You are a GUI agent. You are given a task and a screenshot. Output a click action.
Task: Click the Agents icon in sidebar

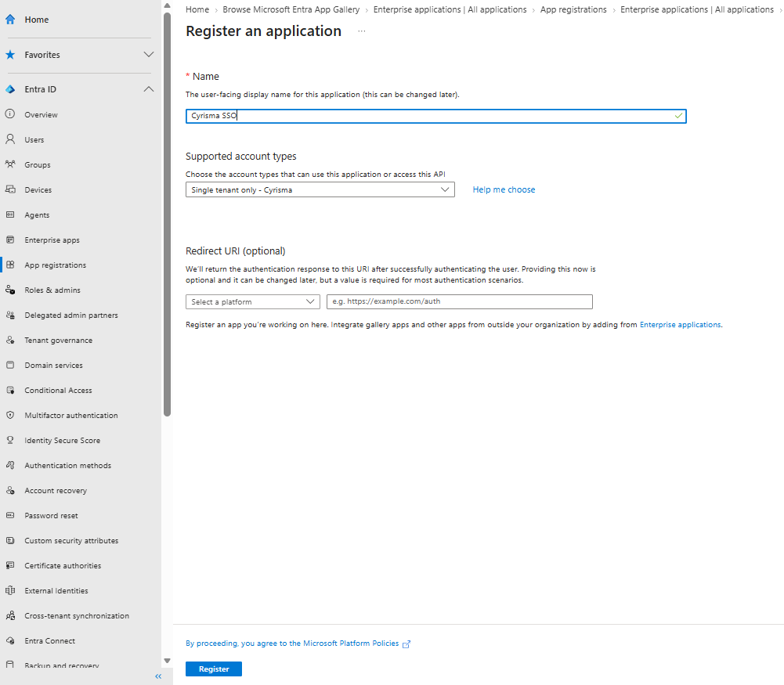(10, 215)
